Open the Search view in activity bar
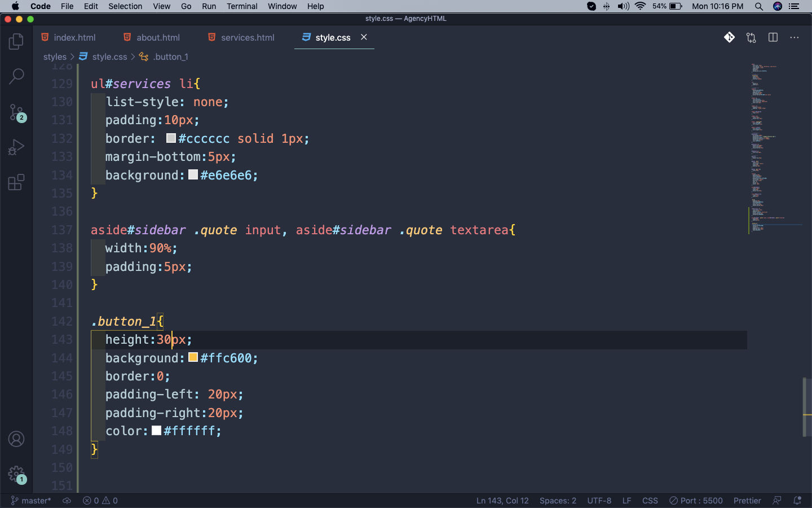Screen dimensions: 812x508 coord(16,76)
